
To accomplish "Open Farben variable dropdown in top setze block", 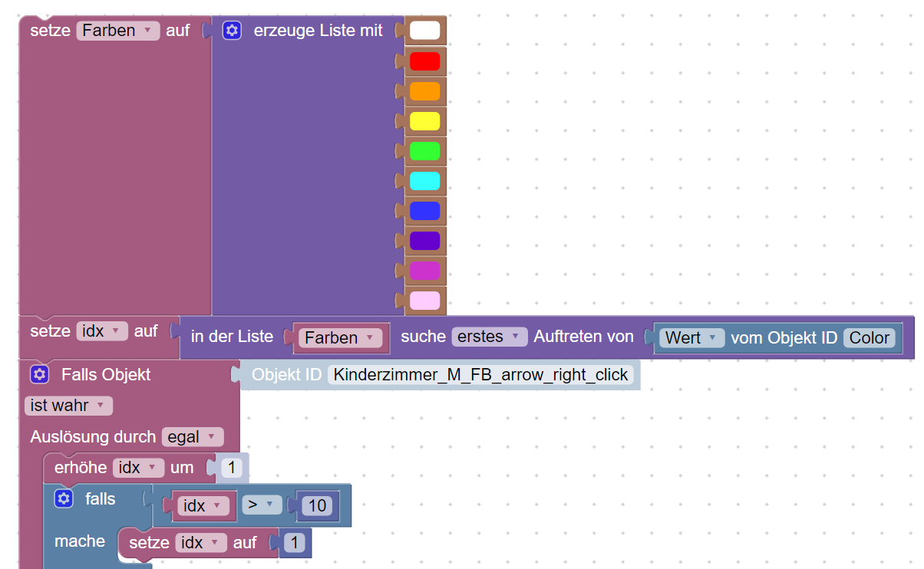I will [x=118, y=31].
